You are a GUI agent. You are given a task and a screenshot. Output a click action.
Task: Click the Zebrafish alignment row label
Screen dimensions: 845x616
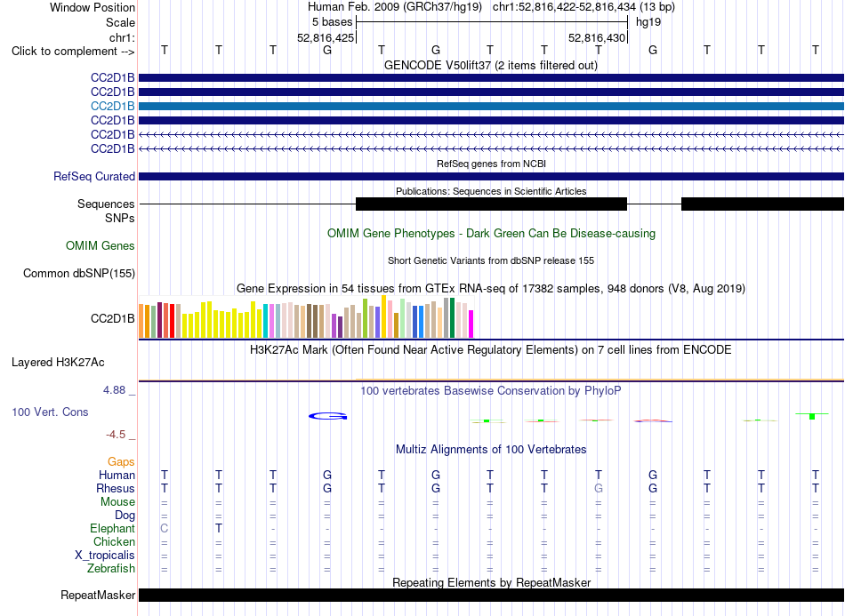[111, 569]
